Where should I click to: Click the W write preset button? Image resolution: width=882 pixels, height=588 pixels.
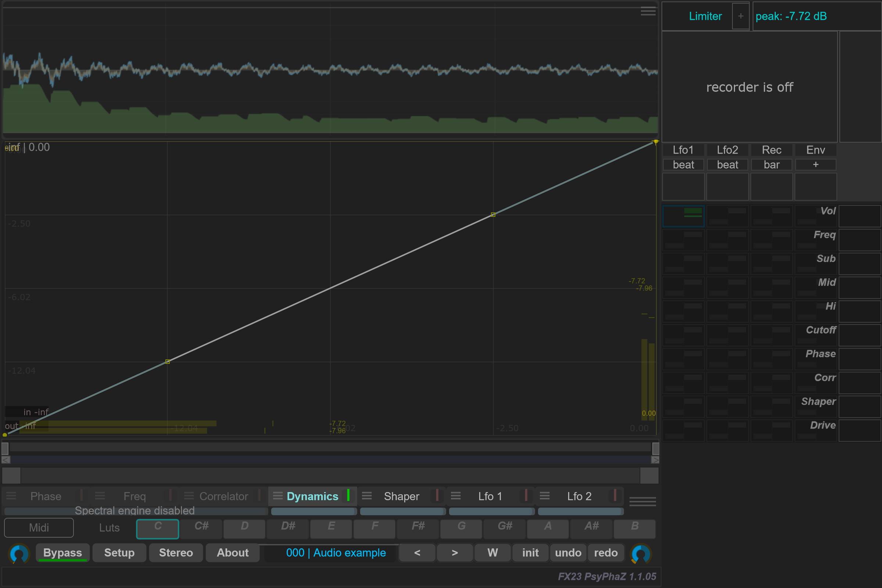(x=492, y=553)
